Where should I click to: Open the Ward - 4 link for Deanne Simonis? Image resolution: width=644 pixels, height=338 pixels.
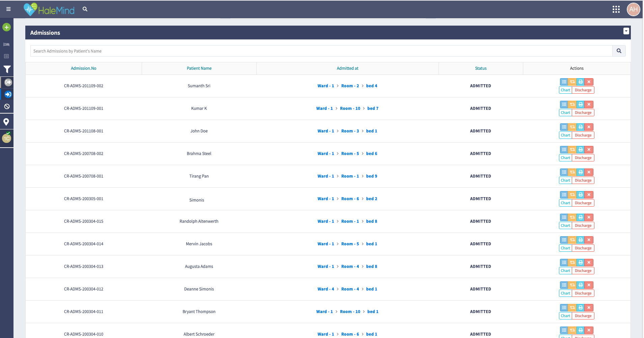(326, 289)
